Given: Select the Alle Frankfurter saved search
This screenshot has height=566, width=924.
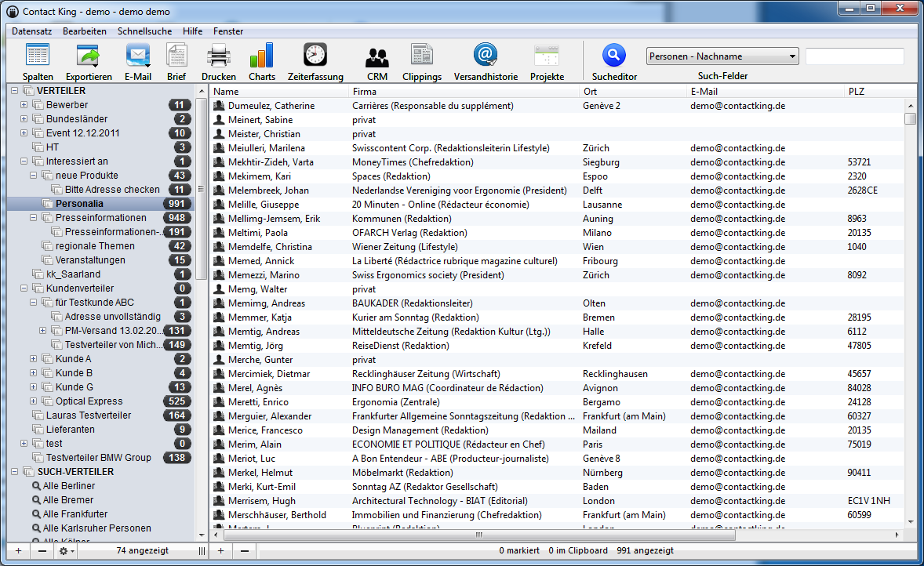Looking at the screenshot, I should pos(75,514).
